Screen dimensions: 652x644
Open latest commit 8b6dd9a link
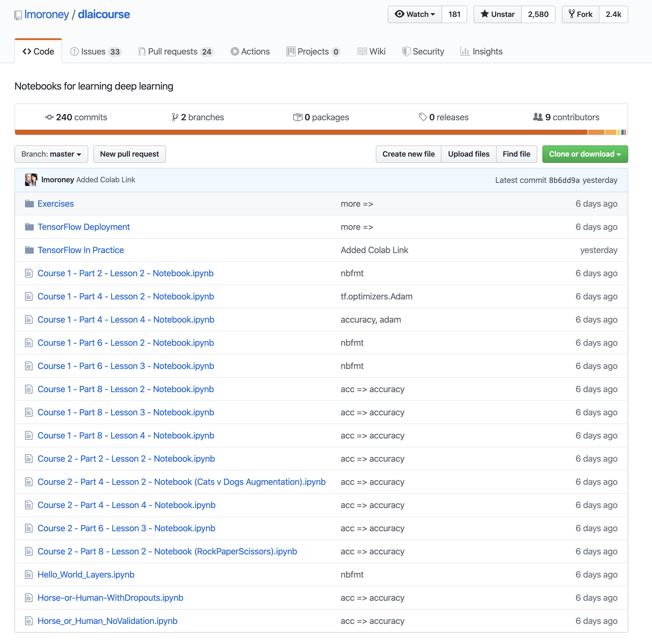click(x=564, y=180)
